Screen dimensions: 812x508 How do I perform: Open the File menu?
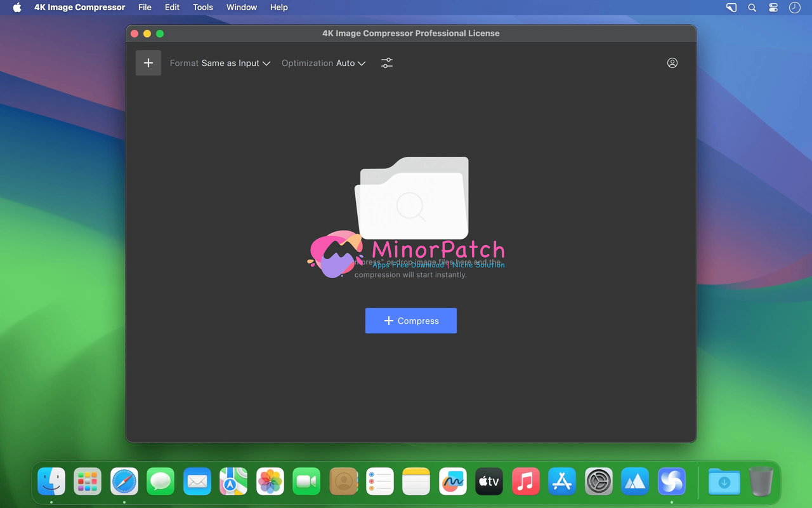(x=145, y=8)
